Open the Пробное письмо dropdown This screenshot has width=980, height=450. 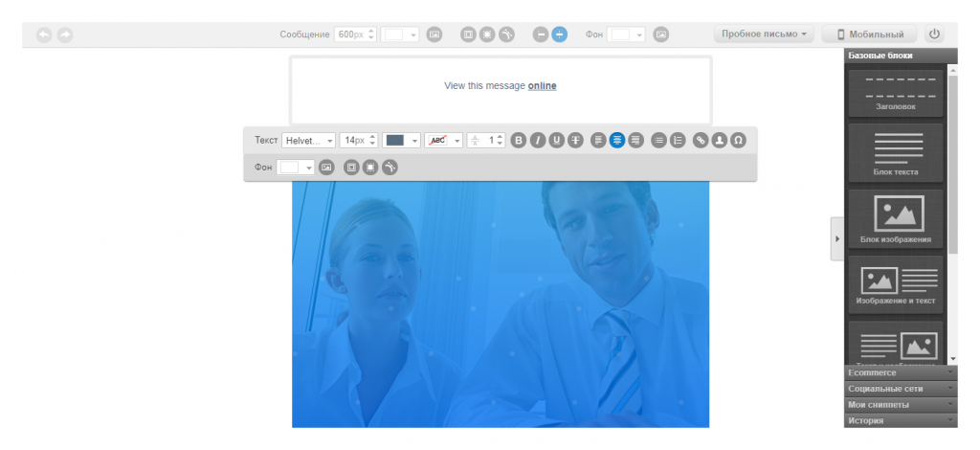point(764,34)
